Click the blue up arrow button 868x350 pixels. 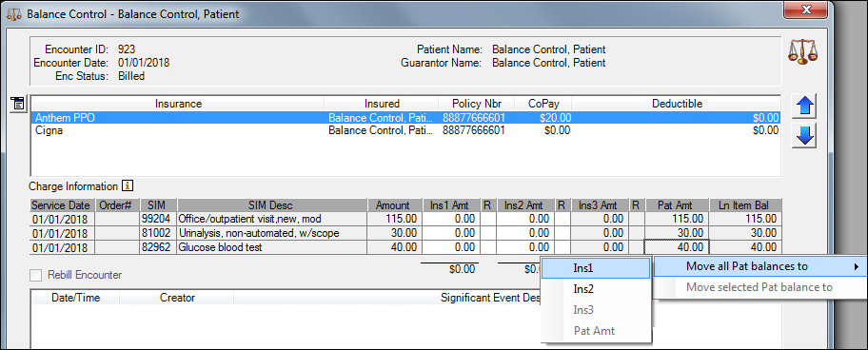[x=804, y=107]
